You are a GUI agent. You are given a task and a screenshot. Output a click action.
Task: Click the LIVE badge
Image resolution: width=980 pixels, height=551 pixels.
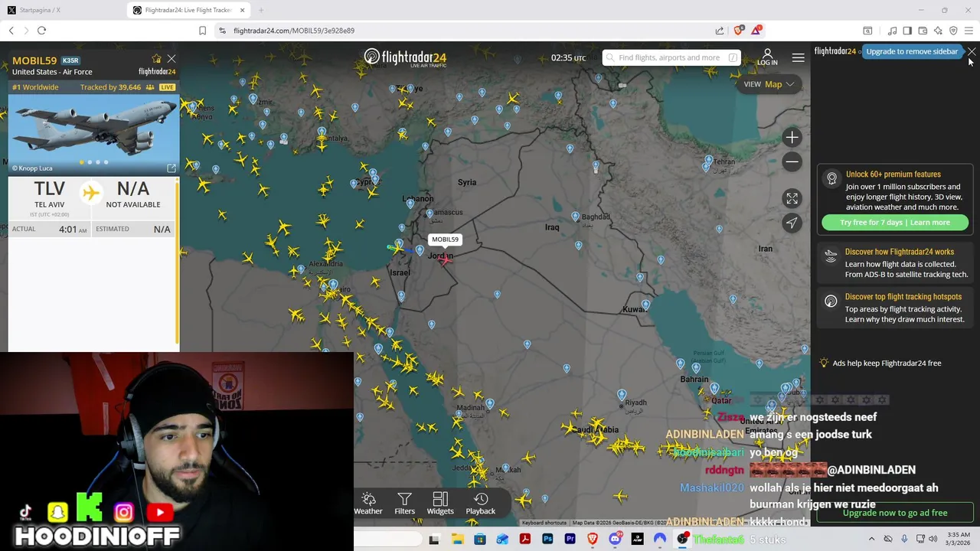pos(167,87)
